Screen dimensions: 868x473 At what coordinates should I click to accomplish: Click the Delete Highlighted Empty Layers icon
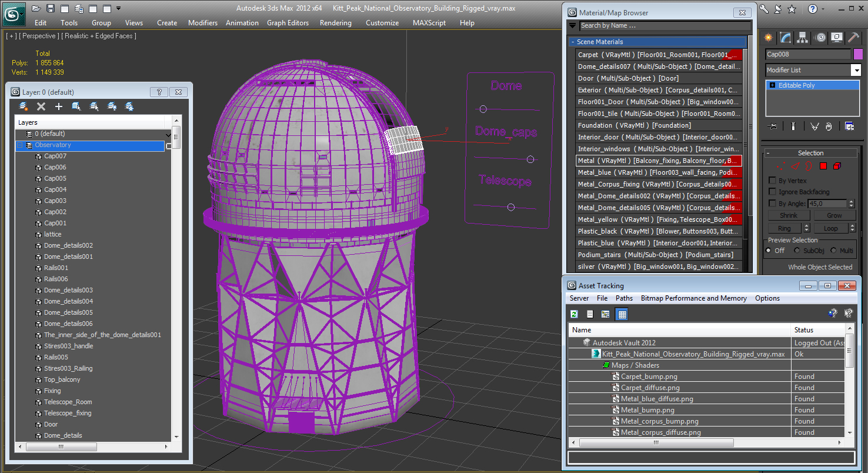tap(41, 106)
